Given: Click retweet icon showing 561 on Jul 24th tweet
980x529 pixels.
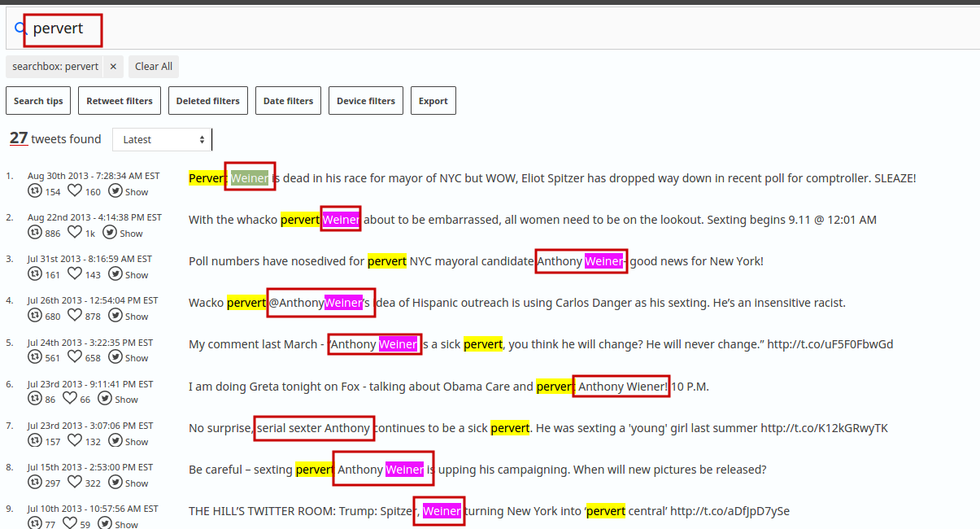Looking at the screenshot, I should (35, 356).
